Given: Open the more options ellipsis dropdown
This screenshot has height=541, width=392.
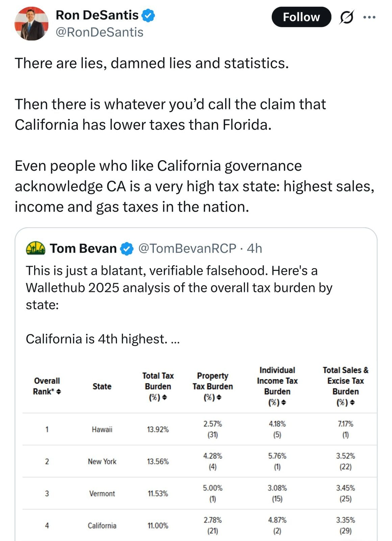Looking at the screenshot, I should (370, 17).
